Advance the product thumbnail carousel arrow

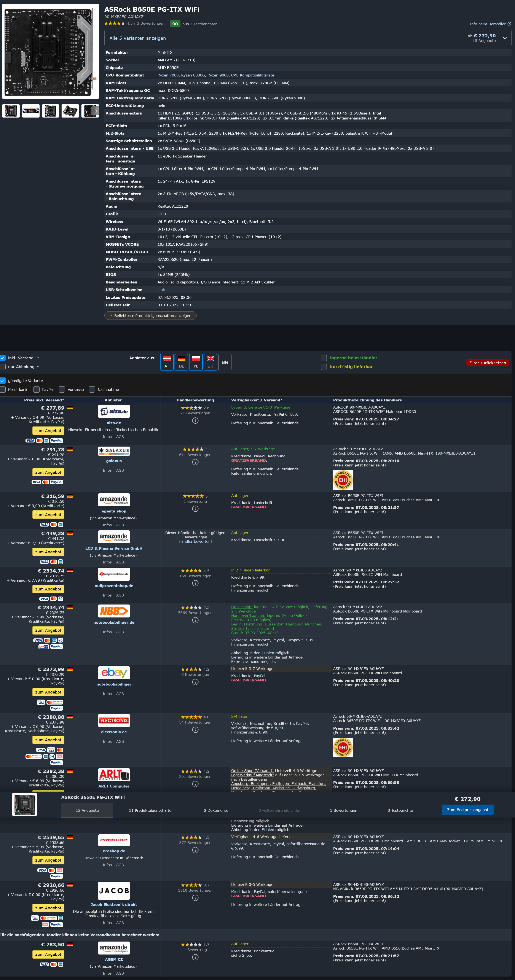click(x=96, y=111)
